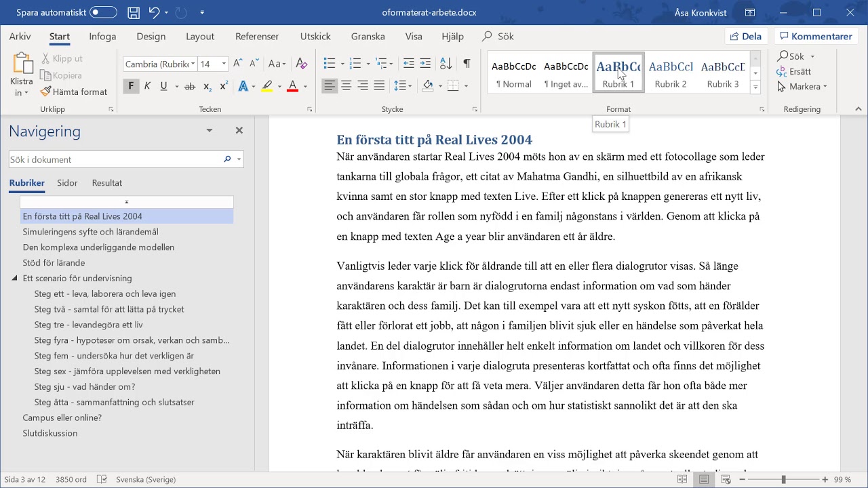Jump to heading Slutdiskussion in Navigering

50,433
